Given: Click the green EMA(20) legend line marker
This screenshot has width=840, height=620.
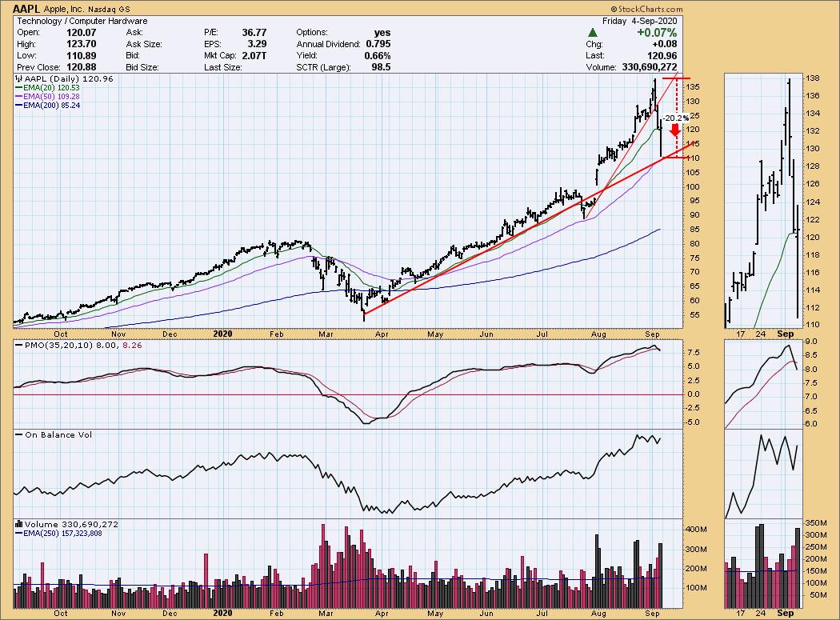Looking at the screenshot, I should [18, 87].
